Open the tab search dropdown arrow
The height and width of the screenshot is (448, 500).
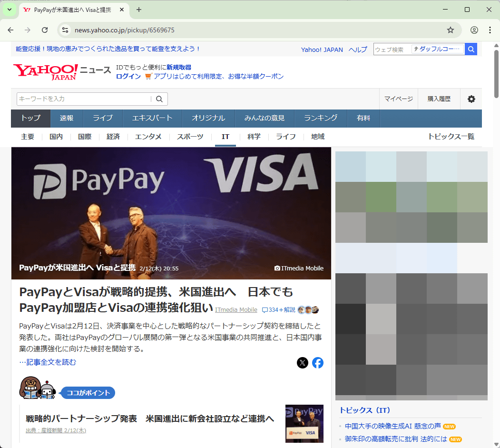click(10, 10)
